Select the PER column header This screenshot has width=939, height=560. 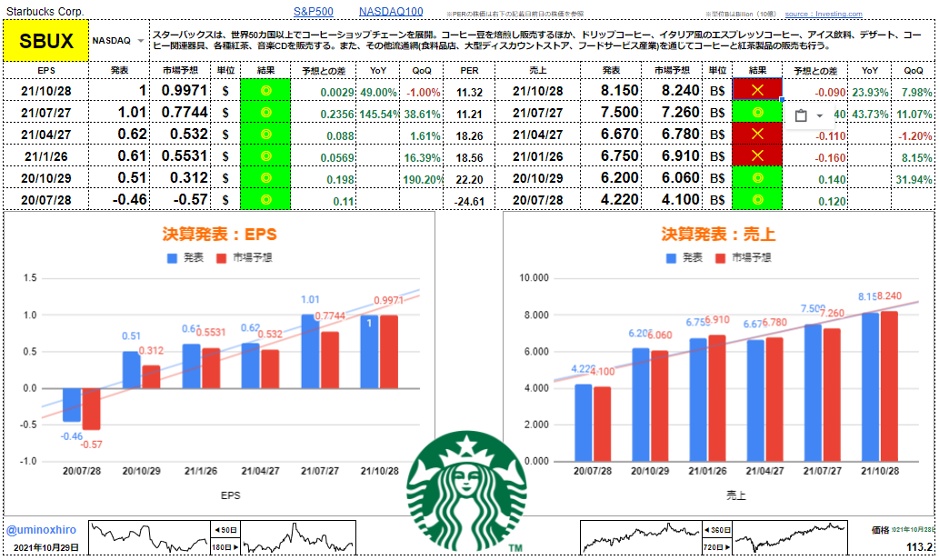pos(469,71)
